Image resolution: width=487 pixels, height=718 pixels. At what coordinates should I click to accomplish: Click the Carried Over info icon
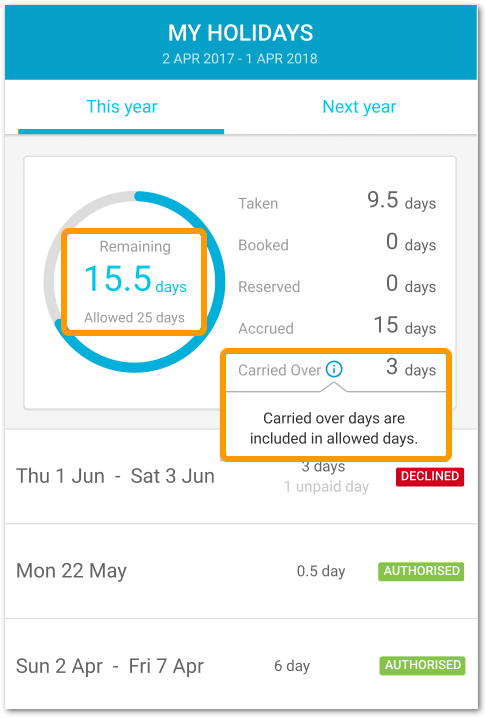click(x=334, y=369)
